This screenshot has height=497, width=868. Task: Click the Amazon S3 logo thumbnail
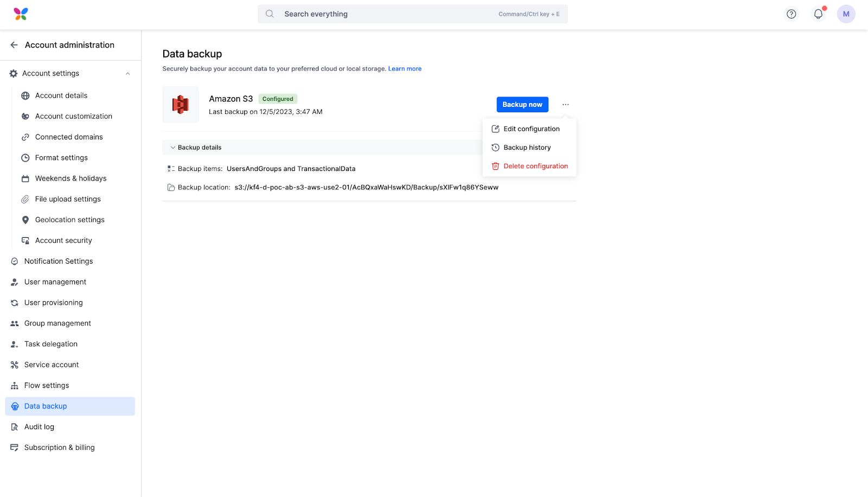[x=181, y=104]
